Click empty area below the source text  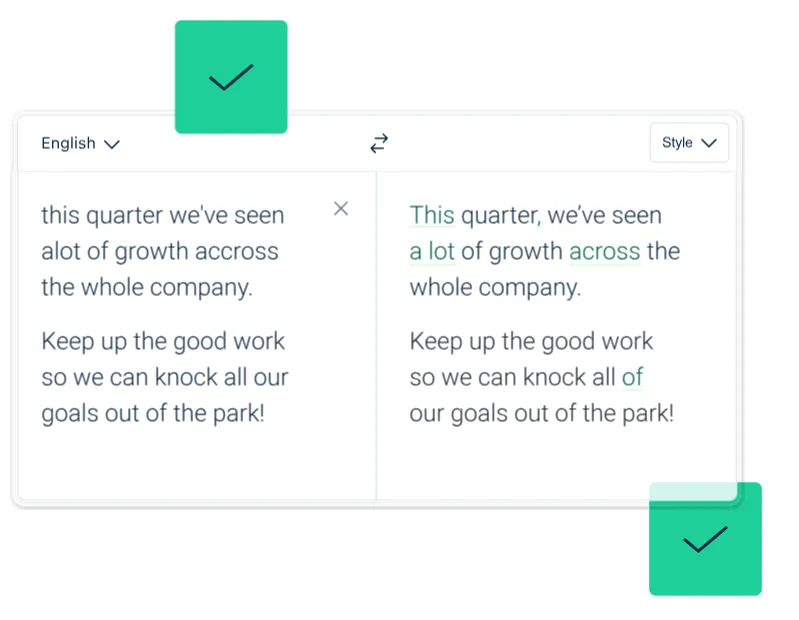196,462
